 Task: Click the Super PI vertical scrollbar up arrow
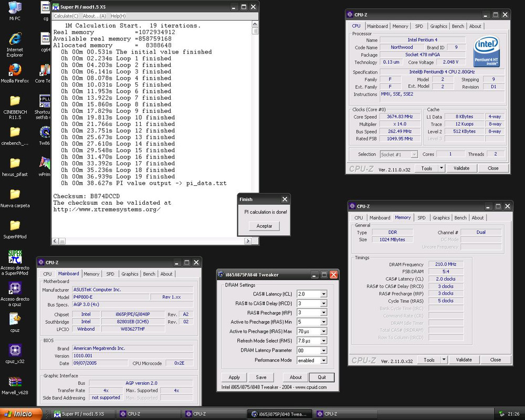pyautogui.click(x=255, y=24)
